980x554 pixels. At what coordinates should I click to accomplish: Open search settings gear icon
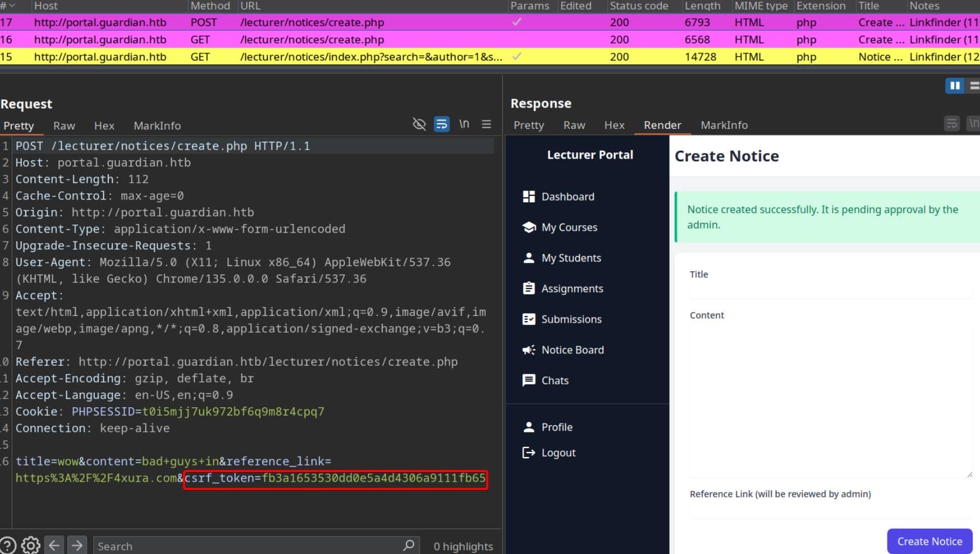[31, 545]
